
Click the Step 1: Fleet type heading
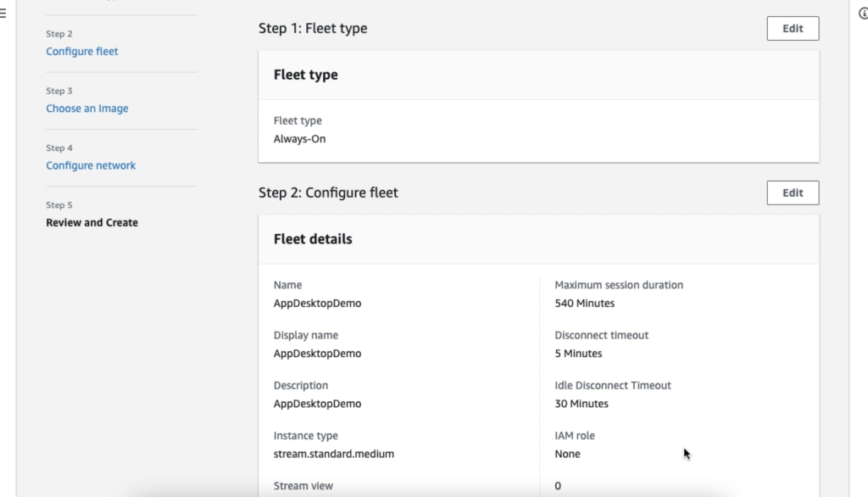click(313, 28)
